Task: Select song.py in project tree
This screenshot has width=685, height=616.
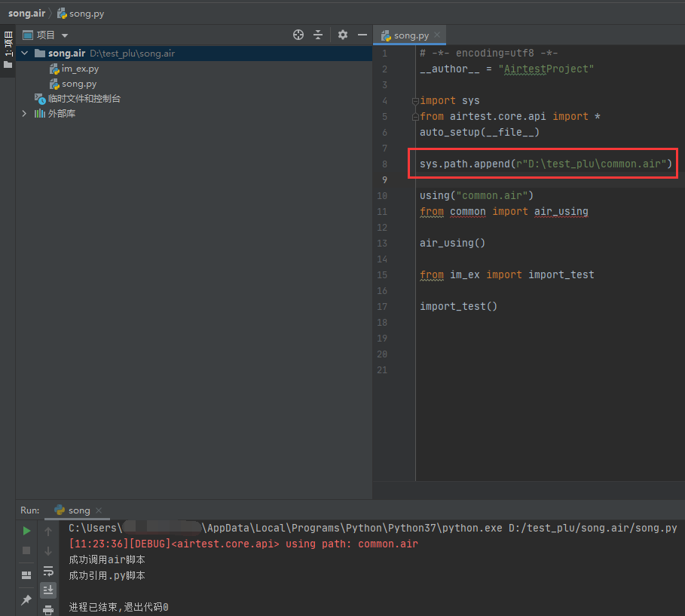Action: click(x=79, y=84)
